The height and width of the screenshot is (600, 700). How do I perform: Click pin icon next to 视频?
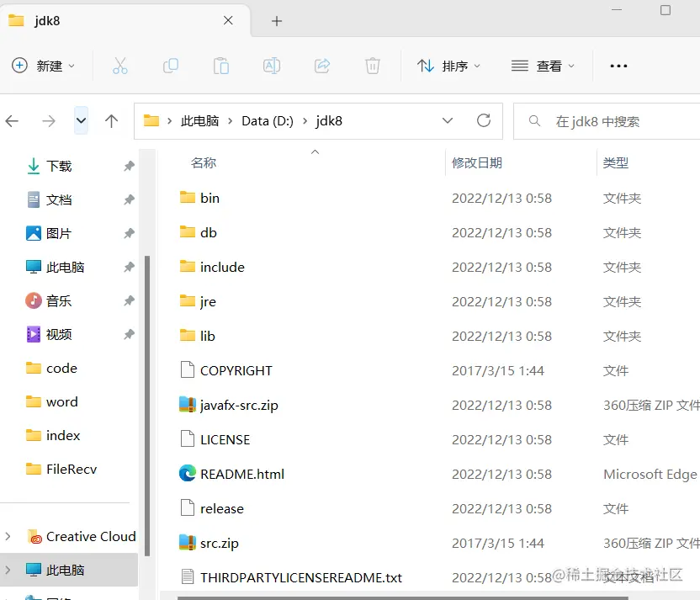(129, 334)
